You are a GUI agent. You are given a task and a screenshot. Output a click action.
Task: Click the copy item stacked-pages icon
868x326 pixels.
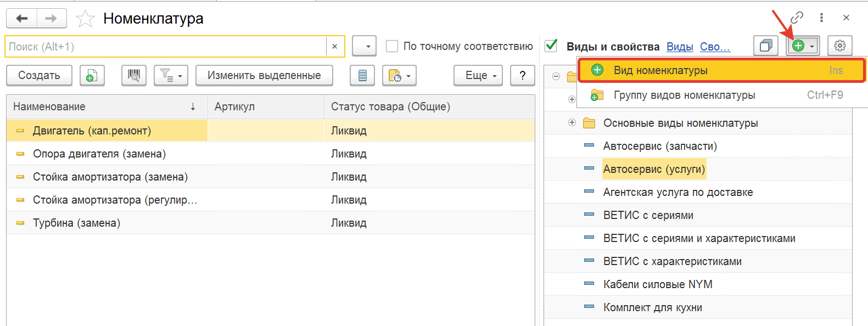click(766, 46)
